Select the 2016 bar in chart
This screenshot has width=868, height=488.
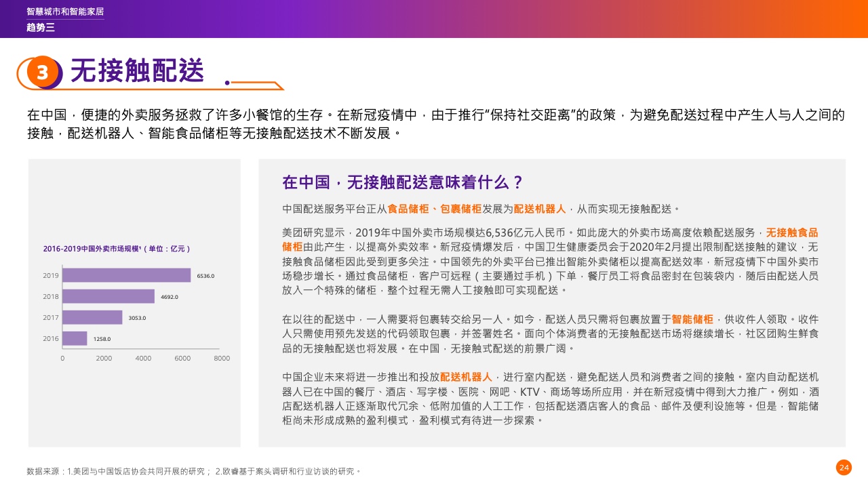(x=75, y=338)
